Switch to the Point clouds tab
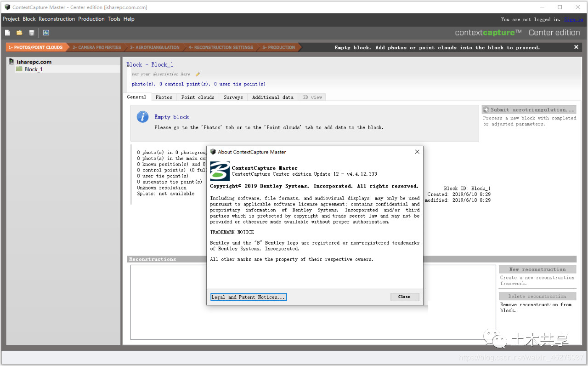 198,97
